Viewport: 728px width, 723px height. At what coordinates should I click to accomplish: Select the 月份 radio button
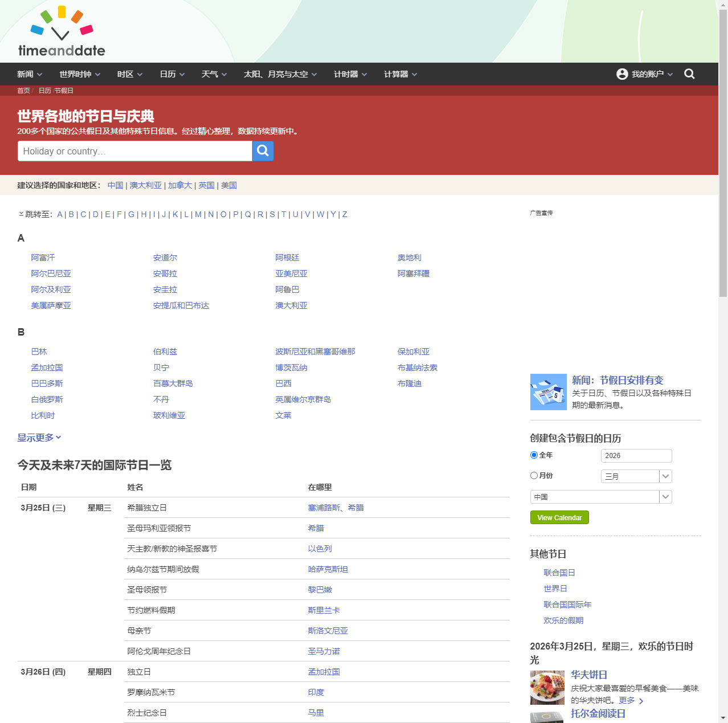coord(534,475)
